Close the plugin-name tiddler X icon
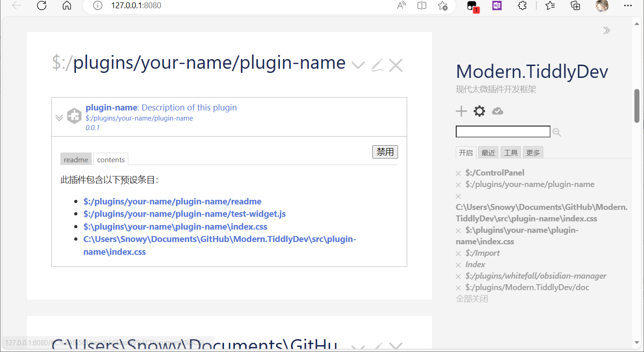 [x=396, y=65]
